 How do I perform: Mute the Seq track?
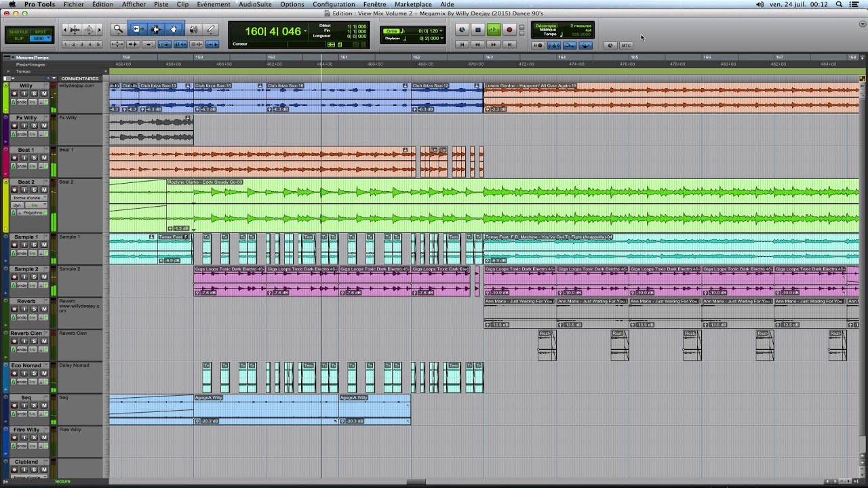(x=44, y=405)
